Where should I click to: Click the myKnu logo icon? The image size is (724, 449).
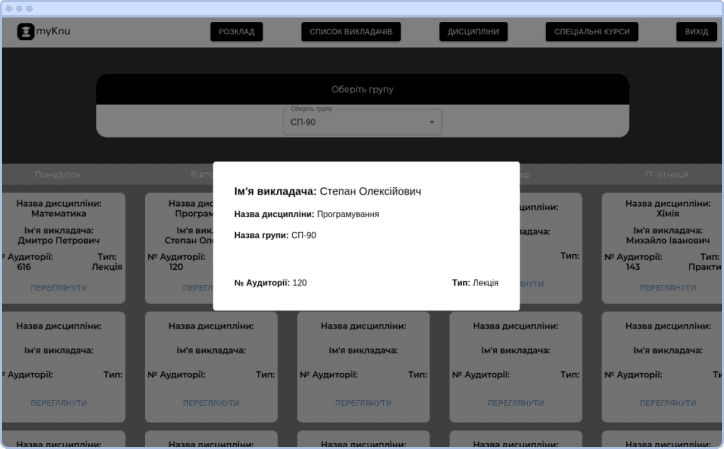tap(26, 31)
